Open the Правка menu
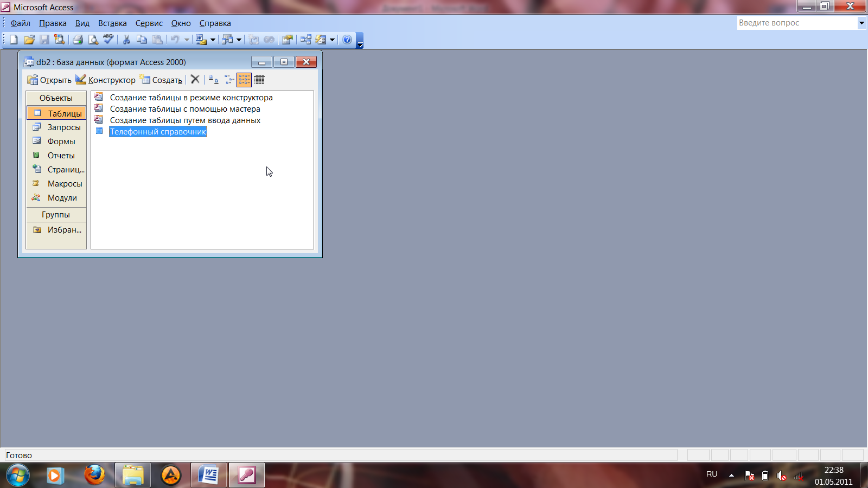868x488 pixels. pyautogui.click(x=53, y=23)
